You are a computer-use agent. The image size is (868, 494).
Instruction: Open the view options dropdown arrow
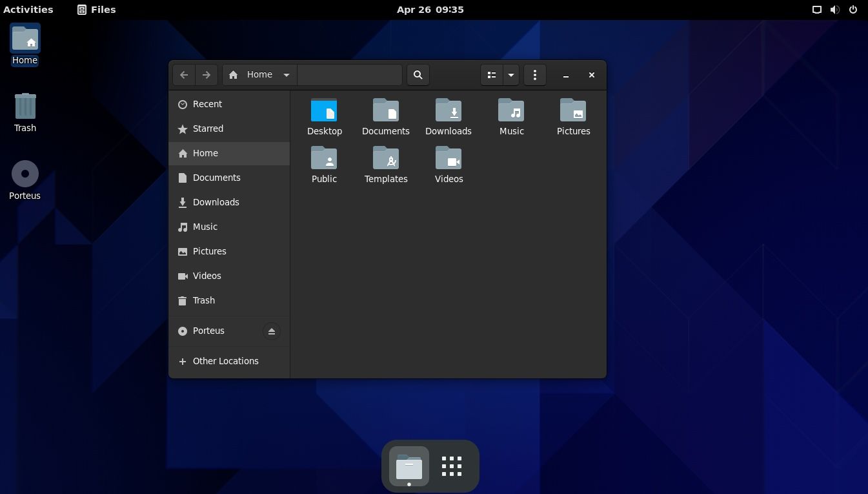[x=510, y=75]
